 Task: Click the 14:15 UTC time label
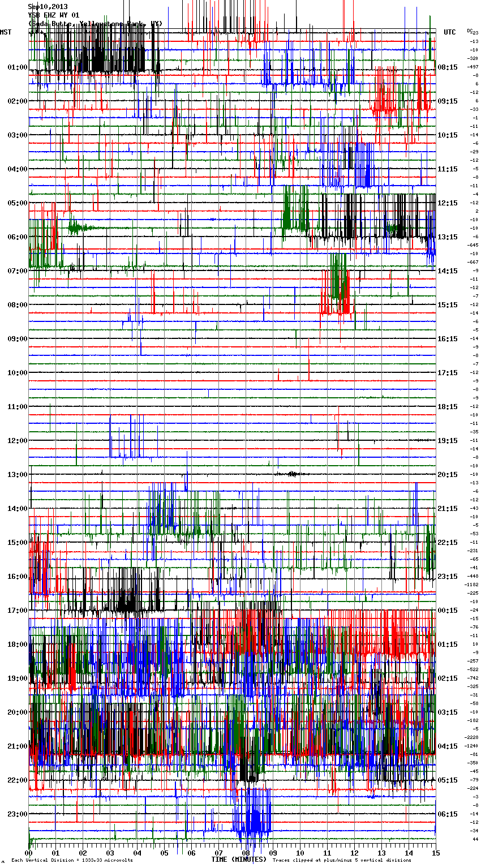(x=448, y=271)
